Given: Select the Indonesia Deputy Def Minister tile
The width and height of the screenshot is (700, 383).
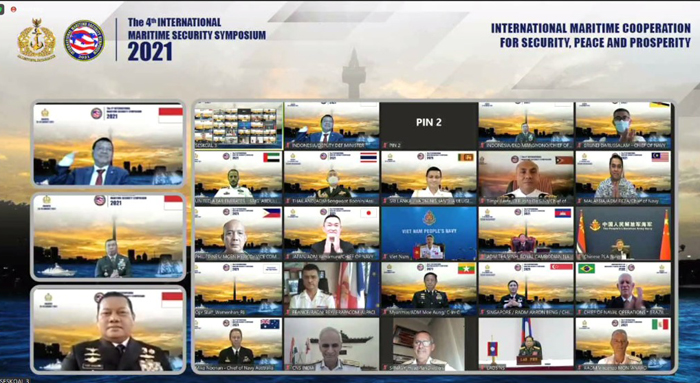Looking at the screenshot, I should click(x=331, y=125).
